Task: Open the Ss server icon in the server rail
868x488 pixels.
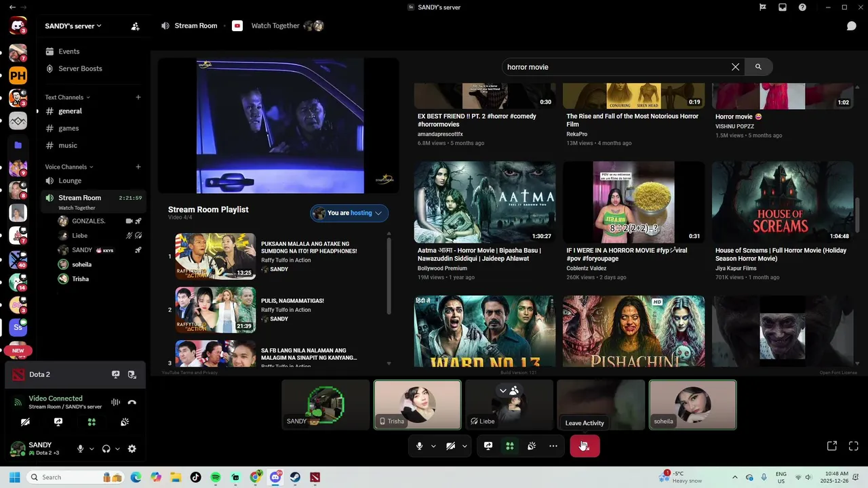Action: pyautogui.click(x=18, y=328)
